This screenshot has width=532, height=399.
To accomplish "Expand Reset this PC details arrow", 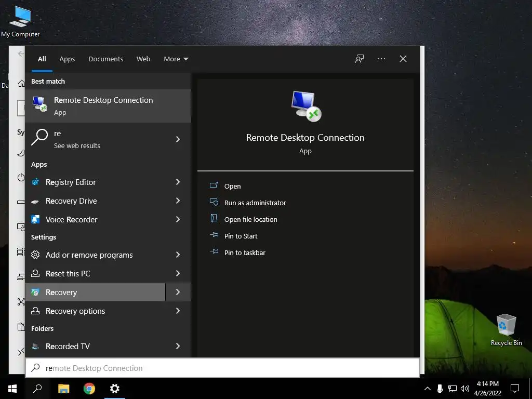I will point(178,273).
